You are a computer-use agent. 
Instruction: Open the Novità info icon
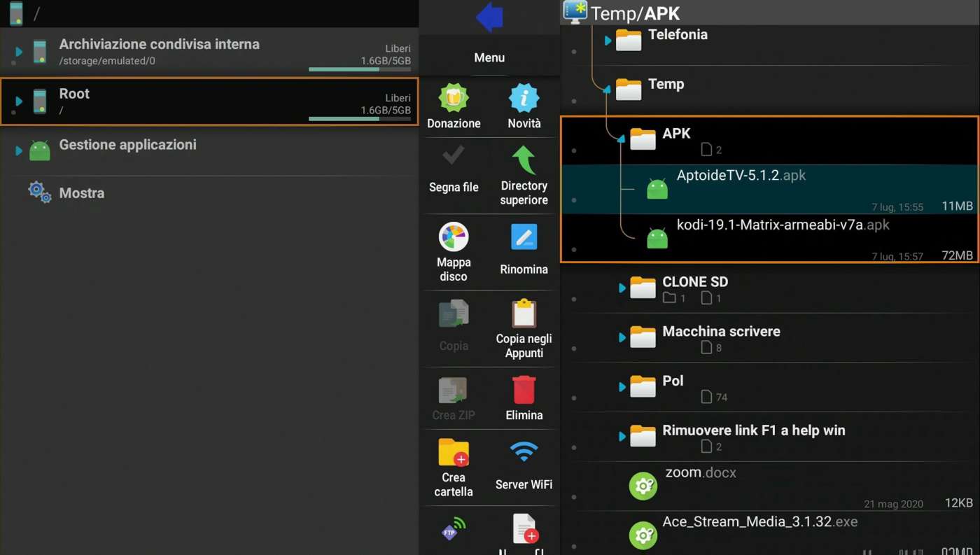click(x=524, y=98)
